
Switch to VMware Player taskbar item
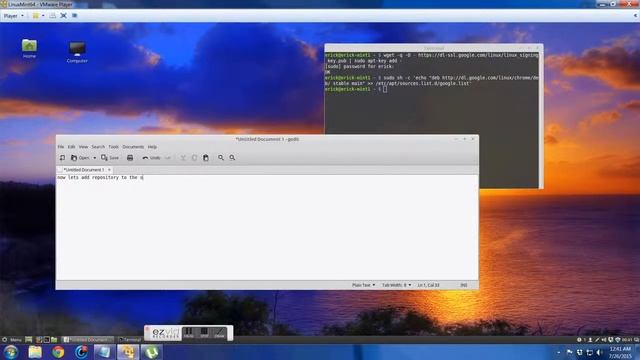point(128,352)
